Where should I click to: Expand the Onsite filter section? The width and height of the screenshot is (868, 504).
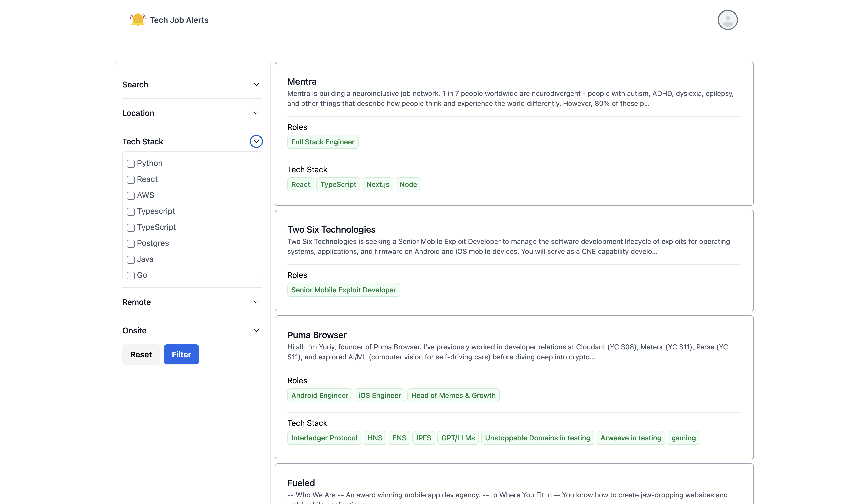click(256, 331)
